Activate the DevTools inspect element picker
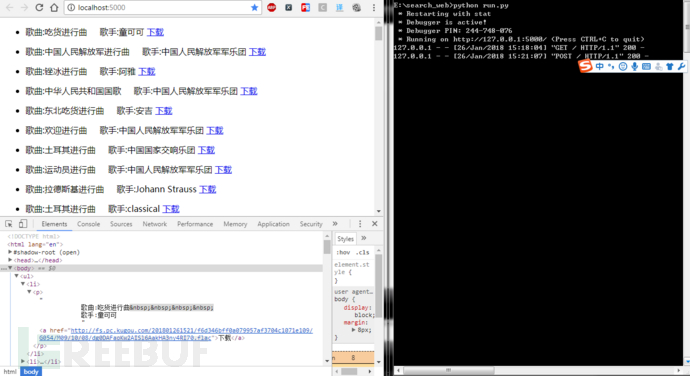The image size is (690, 376). tap(9, 224)
